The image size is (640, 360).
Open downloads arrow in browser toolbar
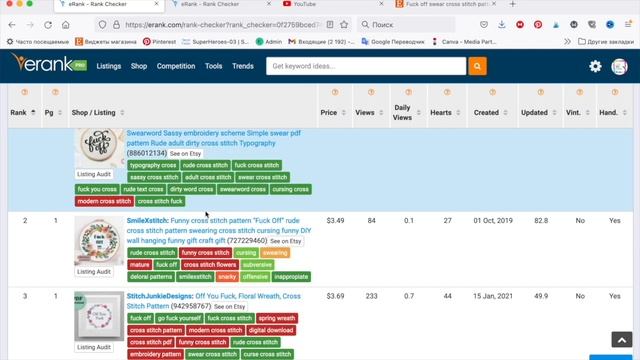point(502,24)
